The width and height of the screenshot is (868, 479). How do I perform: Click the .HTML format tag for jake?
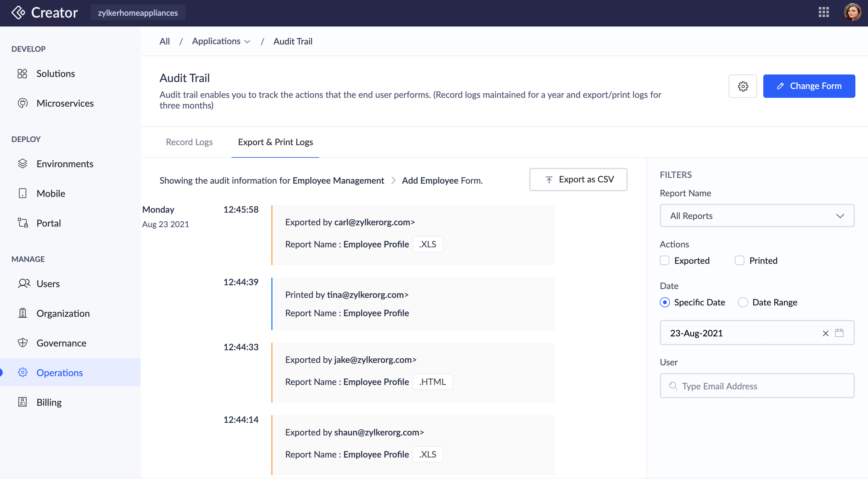pos(432,382)
